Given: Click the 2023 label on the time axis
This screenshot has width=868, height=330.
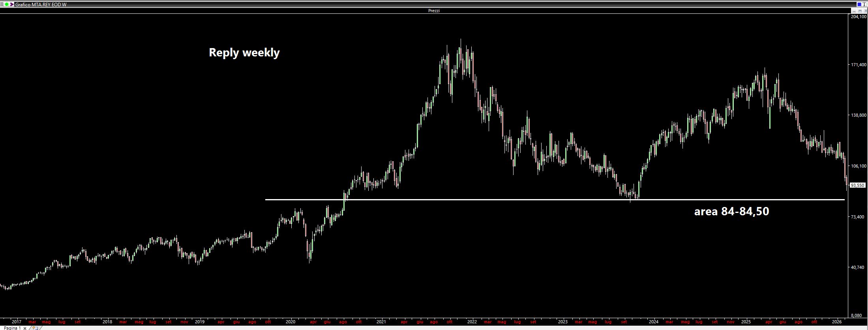Looking at the screenshot, I should (x=563, y=322).
